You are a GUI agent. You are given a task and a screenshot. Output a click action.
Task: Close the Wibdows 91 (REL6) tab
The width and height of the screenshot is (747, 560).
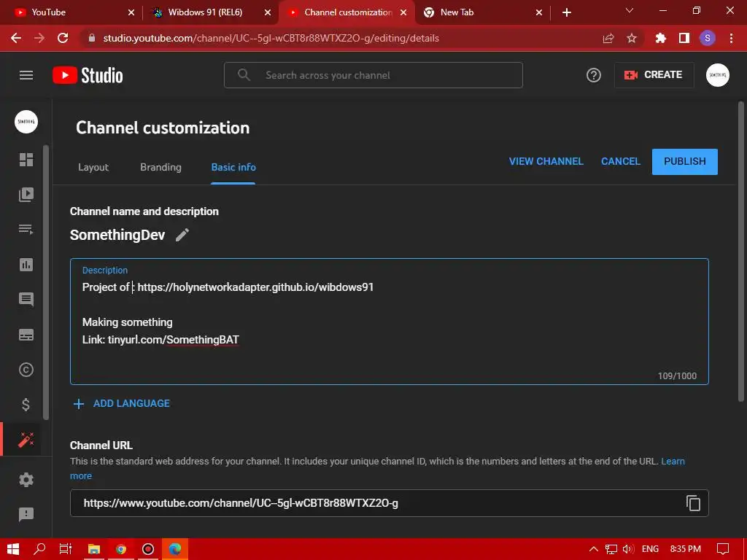[268, 12]
